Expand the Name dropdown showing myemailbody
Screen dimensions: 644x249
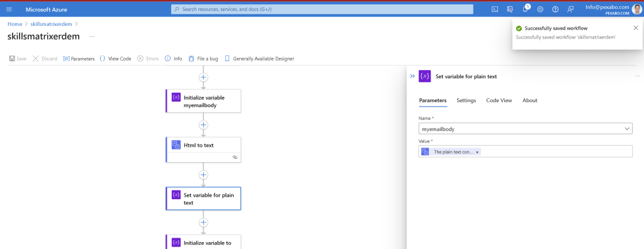[x=525, y=129]
